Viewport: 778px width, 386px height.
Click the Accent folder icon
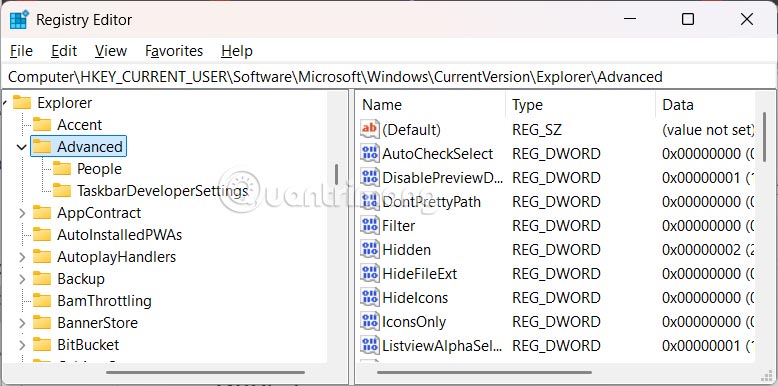click(42, 125)
